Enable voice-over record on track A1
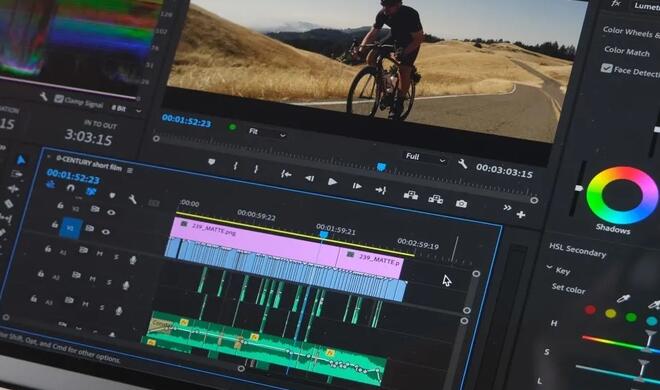Viewport: 660px width, 390px height. coord(133,260)
